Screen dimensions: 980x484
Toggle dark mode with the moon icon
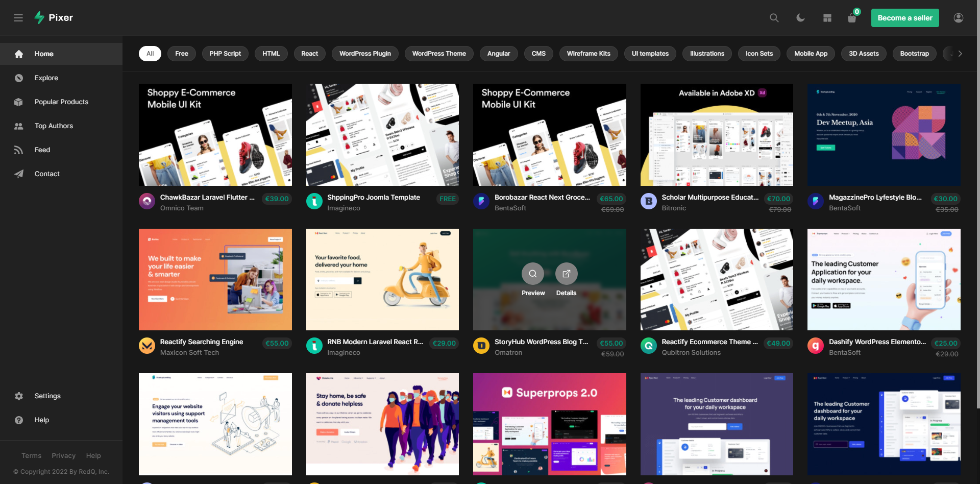(x=800, y=18)
